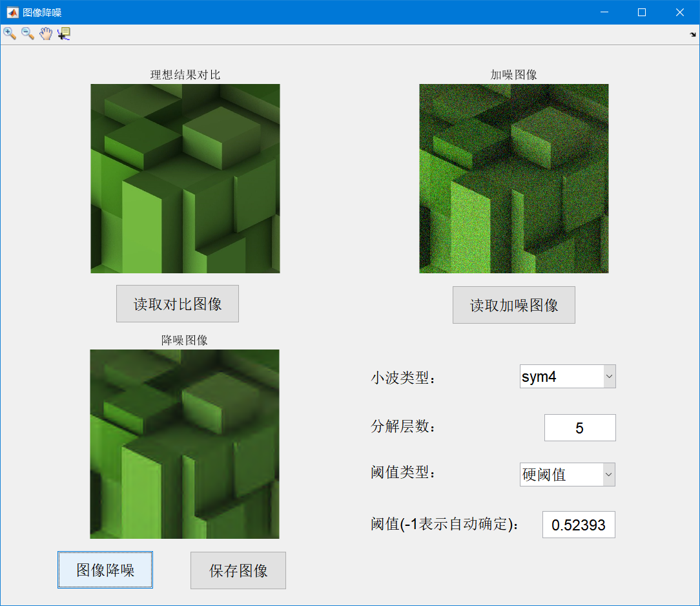Save result with 保存图像 button
This screenshot has height=606, width=700.
(x=238, y=570)
